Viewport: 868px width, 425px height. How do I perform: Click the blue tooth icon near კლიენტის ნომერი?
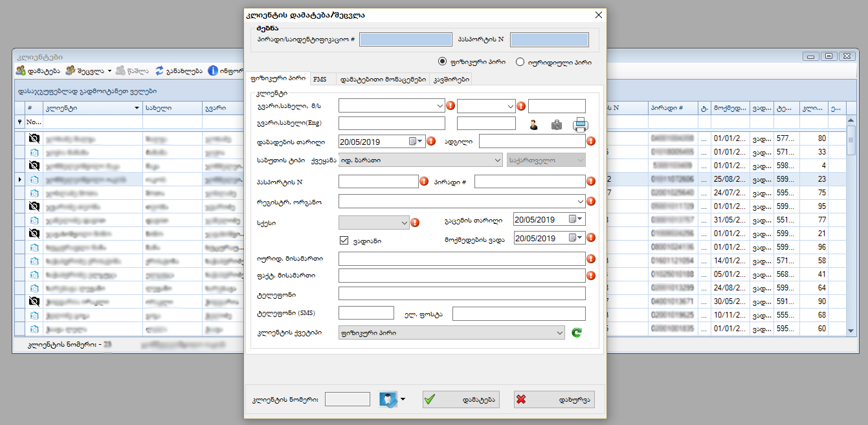click(x=388, y=399)
